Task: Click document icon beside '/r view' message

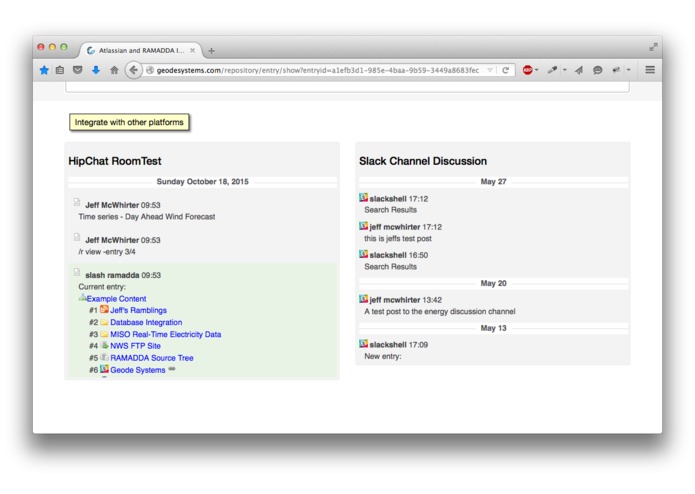Action: (77, 237)
